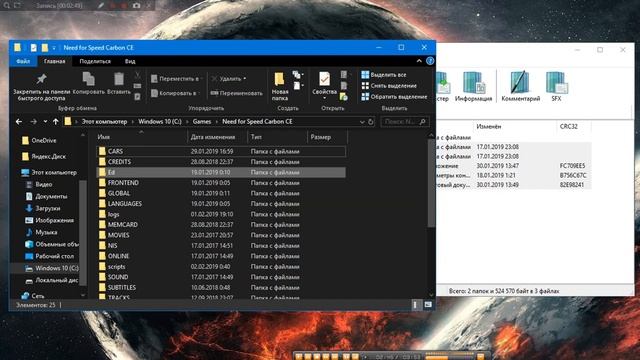640x360 pixels.
Task: Go up one folder level
Action: 56,122
